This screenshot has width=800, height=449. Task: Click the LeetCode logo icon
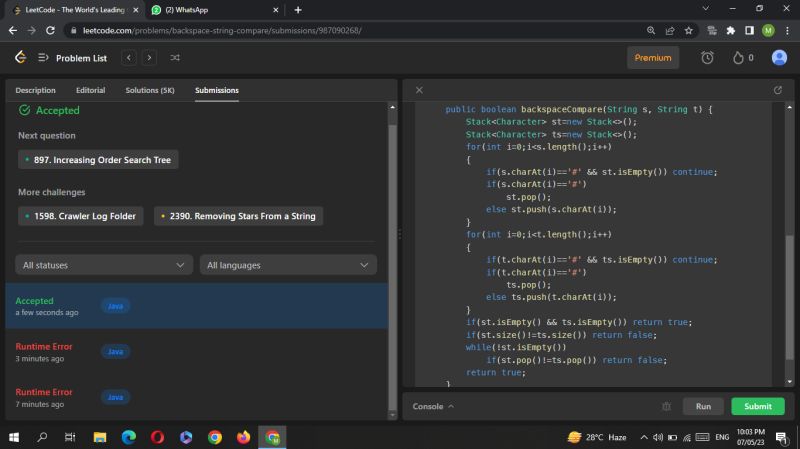pos(21,58)
